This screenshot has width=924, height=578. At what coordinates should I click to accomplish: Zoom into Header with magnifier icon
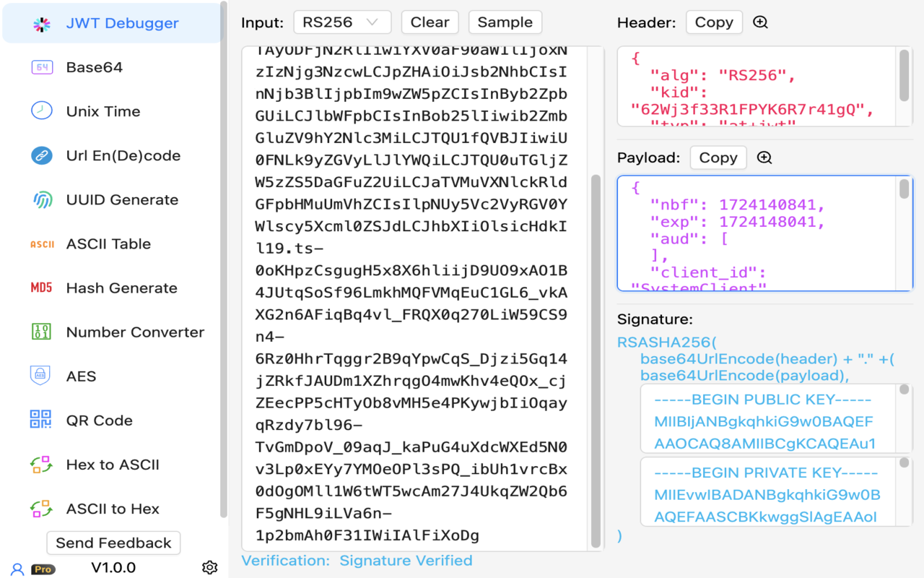click(x=760, y=22)
